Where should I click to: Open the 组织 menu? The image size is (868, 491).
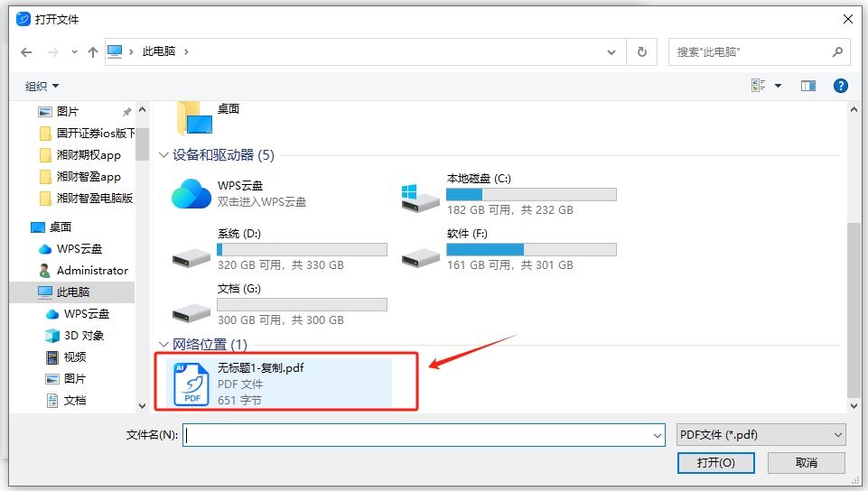tap(42, 87)
